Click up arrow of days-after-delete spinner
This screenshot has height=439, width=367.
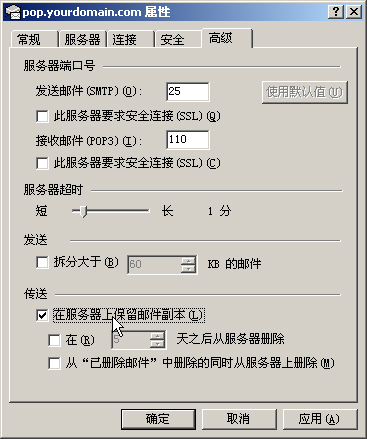[157, 336]
